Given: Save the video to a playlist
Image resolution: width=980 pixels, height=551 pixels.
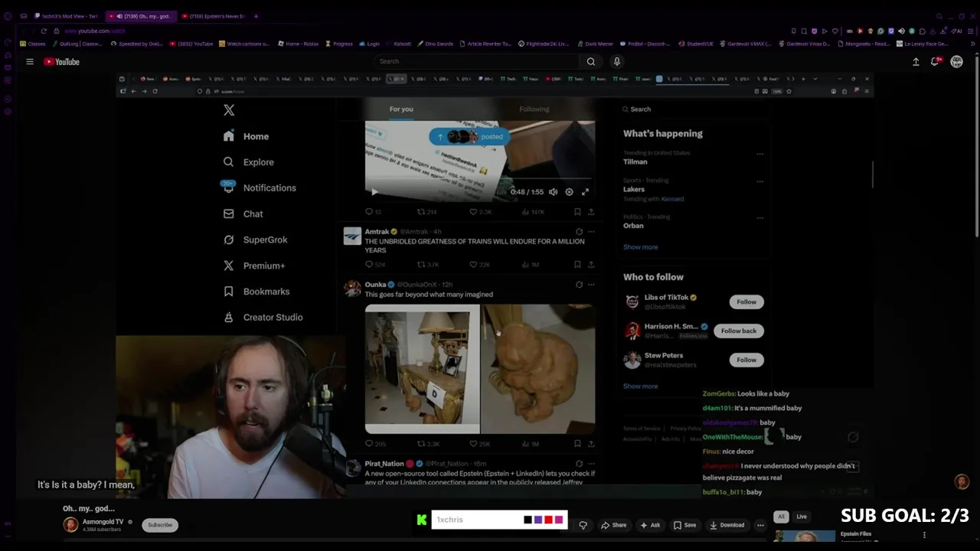Looking at the screenshot, I should [x=684, y=525].
